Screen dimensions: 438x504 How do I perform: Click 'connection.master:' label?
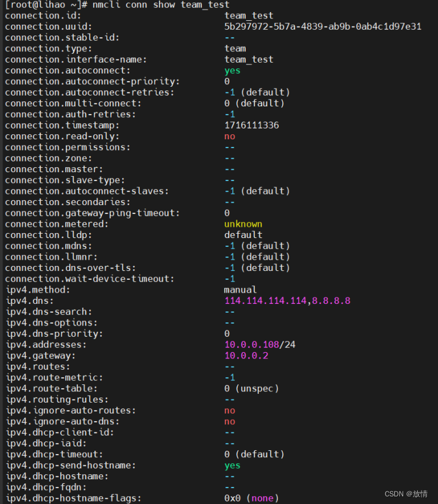pyautogui.click(x=54, y=169)
